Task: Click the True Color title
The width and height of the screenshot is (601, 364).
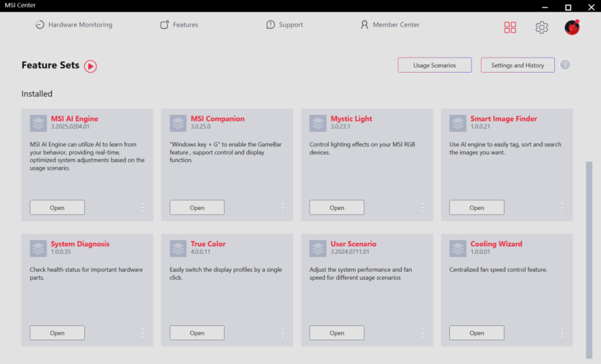Action: [208, 244]
